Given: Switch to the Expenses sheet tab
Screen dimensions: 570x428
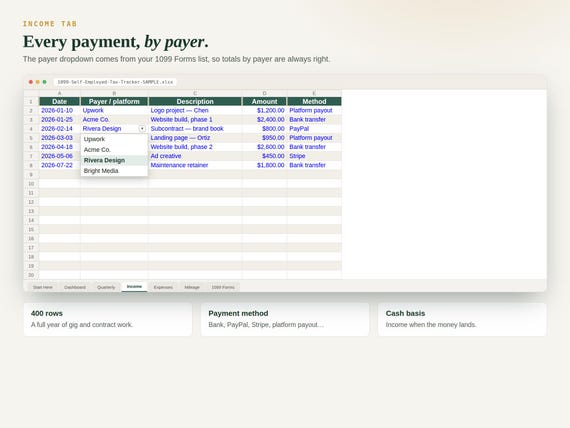Looking at the screenshot, I should 163,287.
